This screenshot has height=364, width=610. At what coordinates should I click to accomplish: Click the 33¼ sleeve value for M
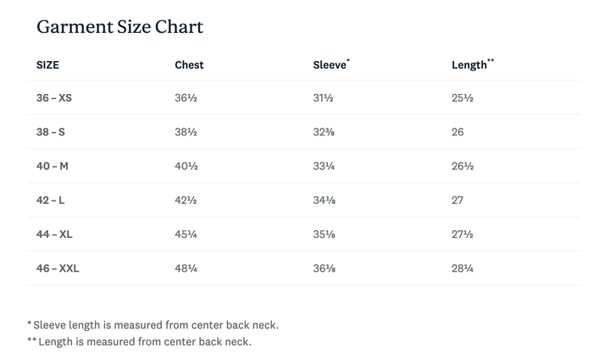point(324,166)
